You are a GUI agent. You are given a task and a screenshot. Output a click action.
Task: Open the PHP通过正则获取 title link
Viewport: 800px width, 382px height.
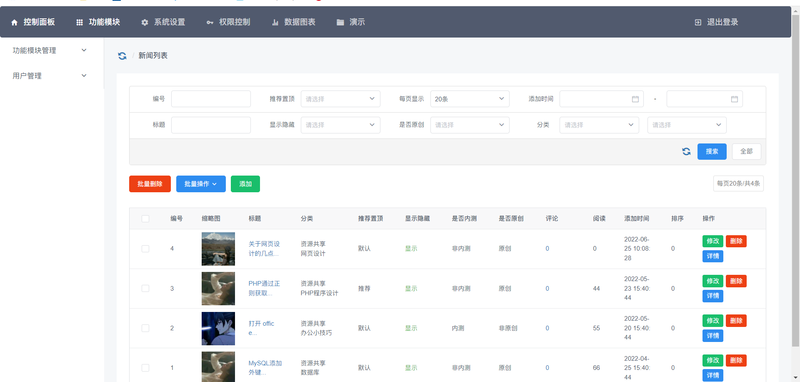[264, 289]
